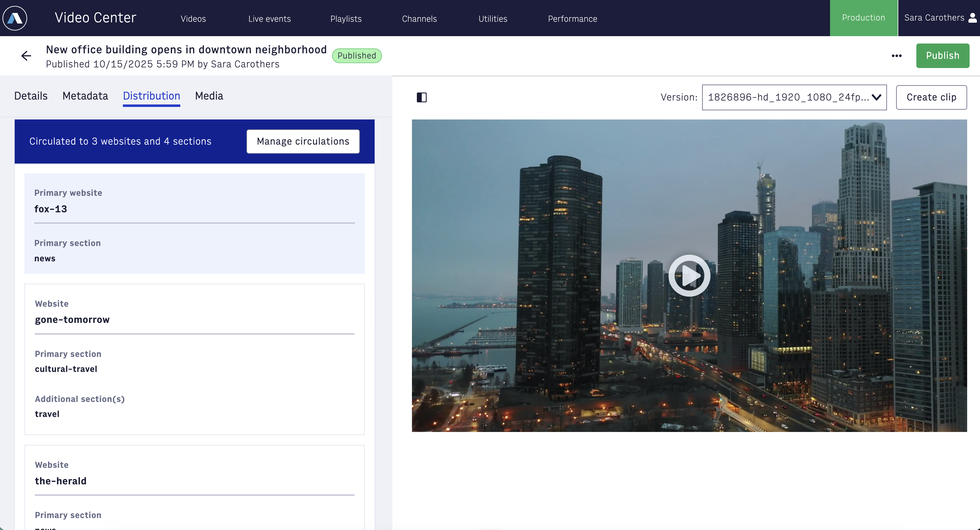Open the Media tab

click(x=209, y=96)
